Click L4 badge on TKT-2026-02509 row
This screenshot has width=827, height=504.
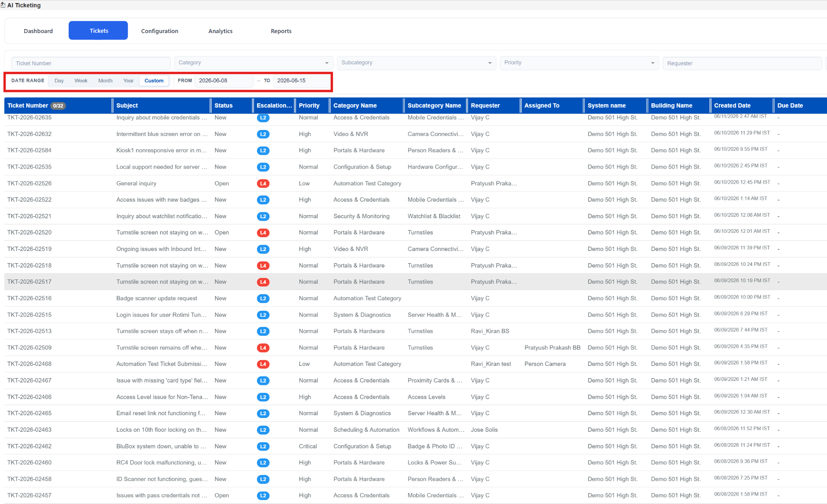[263, 348]
